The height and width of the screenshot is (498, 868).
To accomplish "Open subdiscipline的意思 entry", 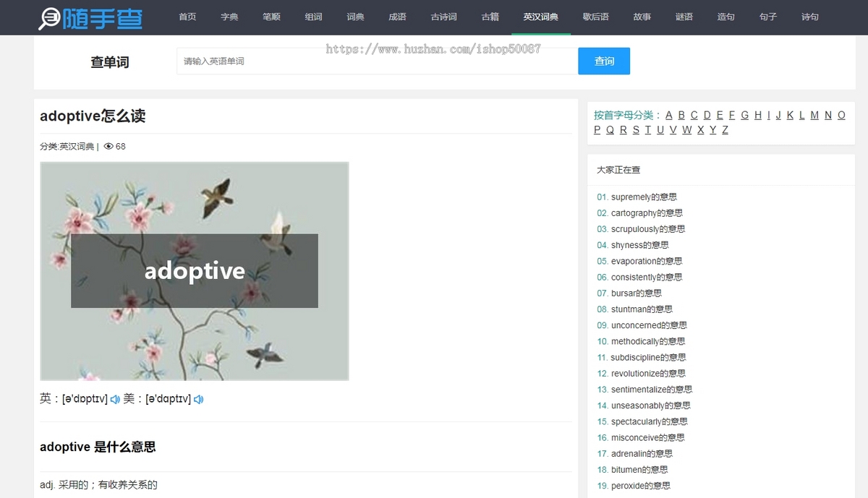I will click(x=648, y=357).
